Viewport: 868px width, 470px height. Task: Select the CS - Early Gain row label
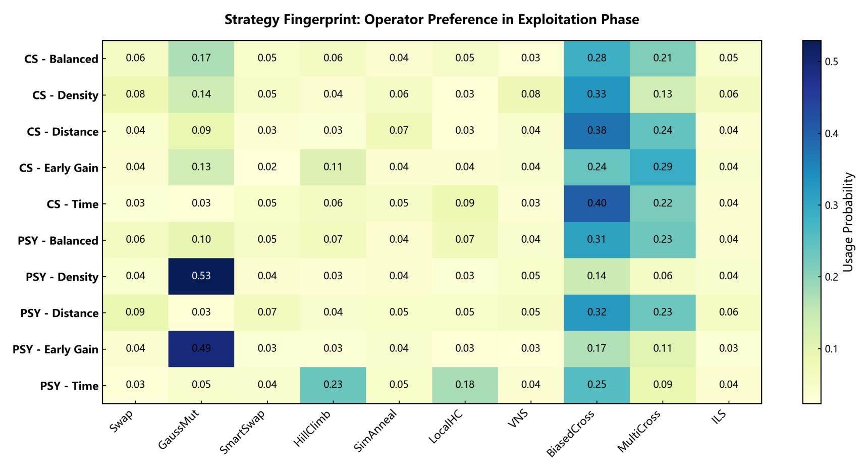(59, 168)
